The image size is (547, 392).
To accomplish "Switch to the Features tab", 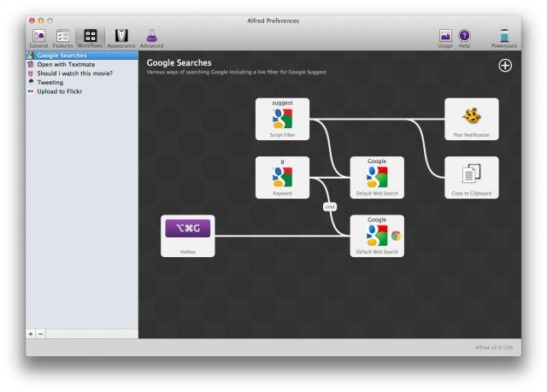I will tap(62, 37).
